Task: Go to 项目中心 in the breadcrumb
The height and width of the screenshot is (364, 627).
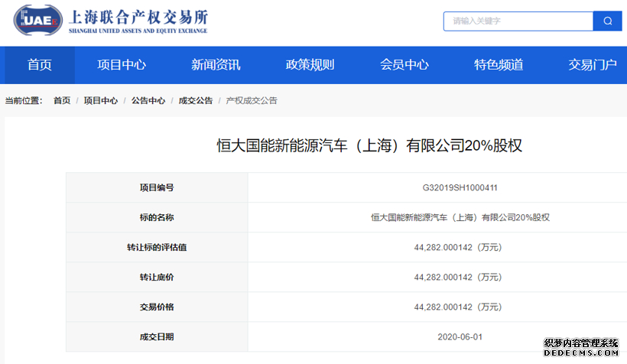Action: 101,100
